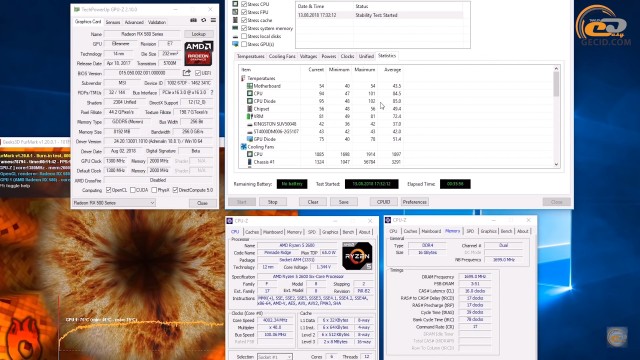Click the FurMark flame mascot logo

pyautogui.click(x=23, y=338)
